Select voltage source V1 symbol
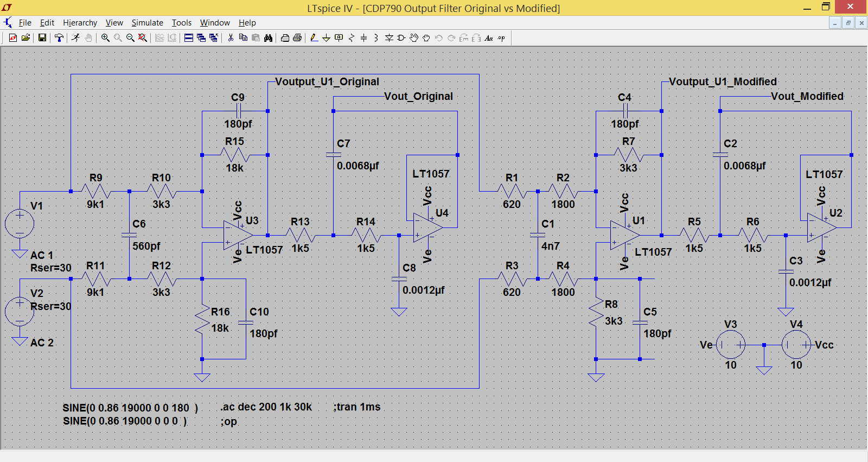The width and height of the screenshot is (868, 462). (20, 224)
